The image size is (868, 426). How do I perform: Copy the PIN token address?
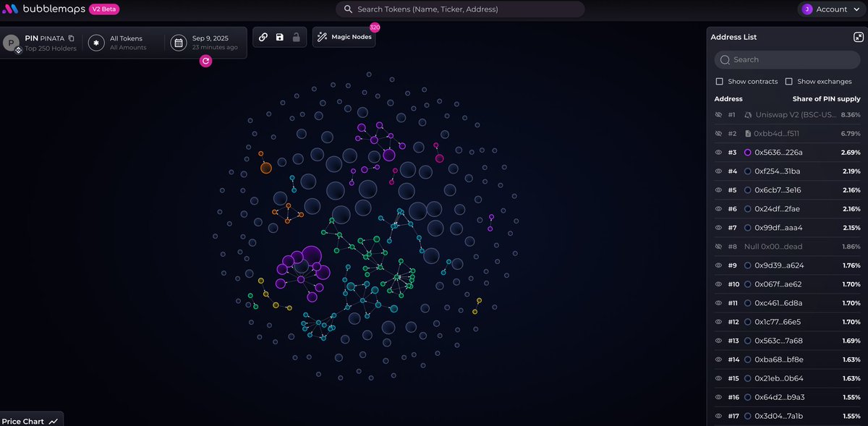pos(71,38)
